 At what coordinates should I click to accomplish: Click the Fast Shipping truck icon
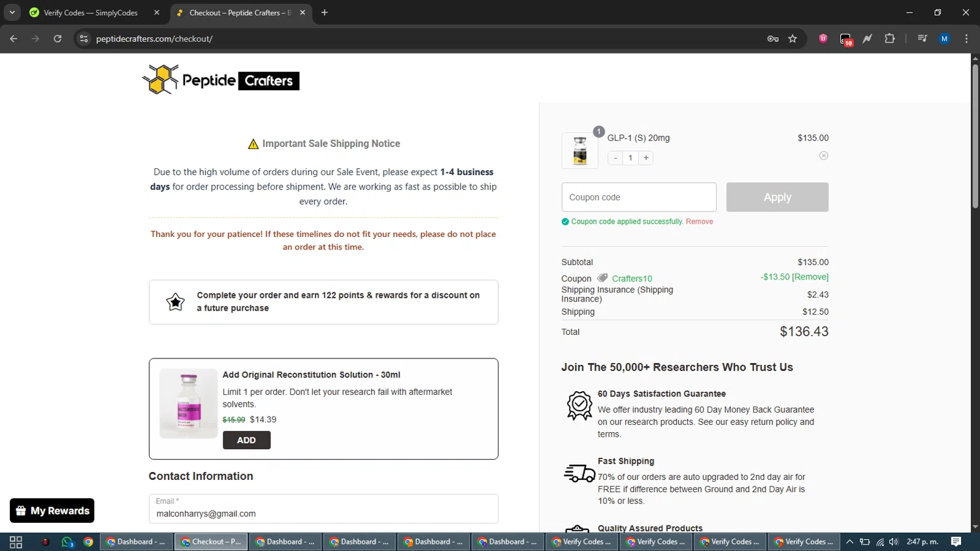click(580, 473)
